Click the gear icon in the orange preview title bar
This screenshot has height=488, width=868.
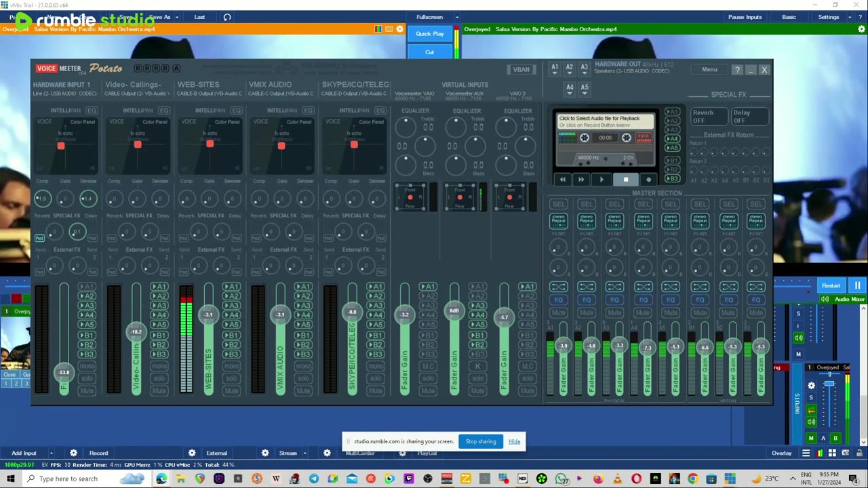coord(400,29)
